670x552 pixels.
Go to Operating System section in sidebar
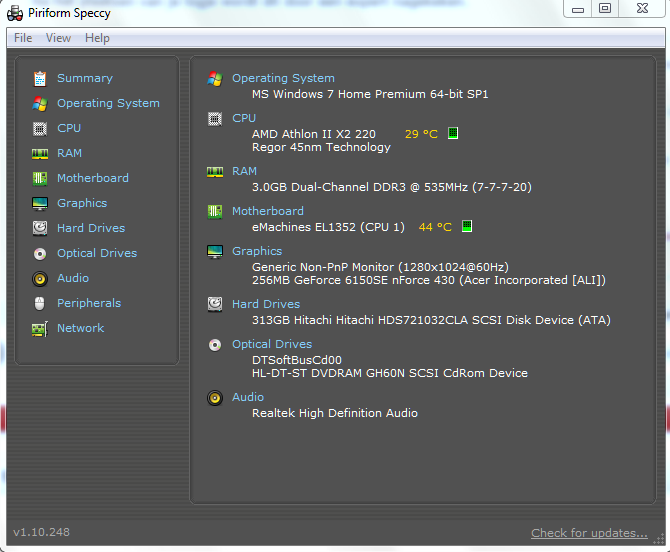pyautogui.click(x=109, y=103)
